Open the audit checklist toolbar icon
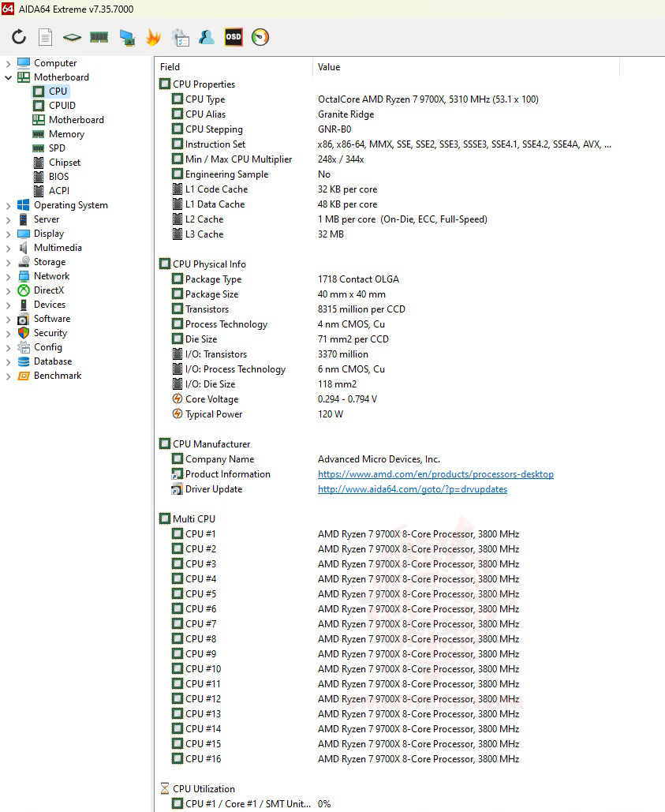The width and height of the screenshot is (665, 812). pos(180,37)
